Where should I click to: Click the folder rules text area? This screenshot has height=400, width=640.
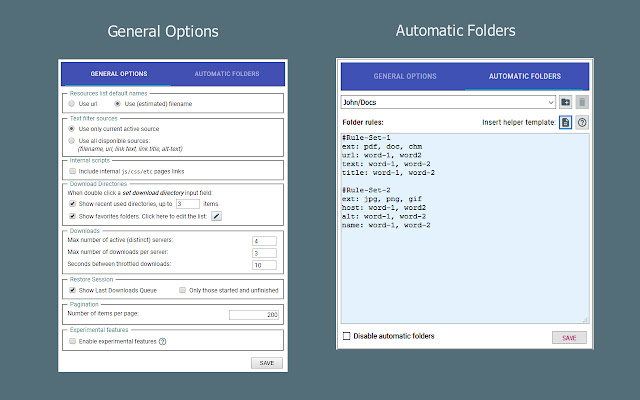[x=465, y=228]
